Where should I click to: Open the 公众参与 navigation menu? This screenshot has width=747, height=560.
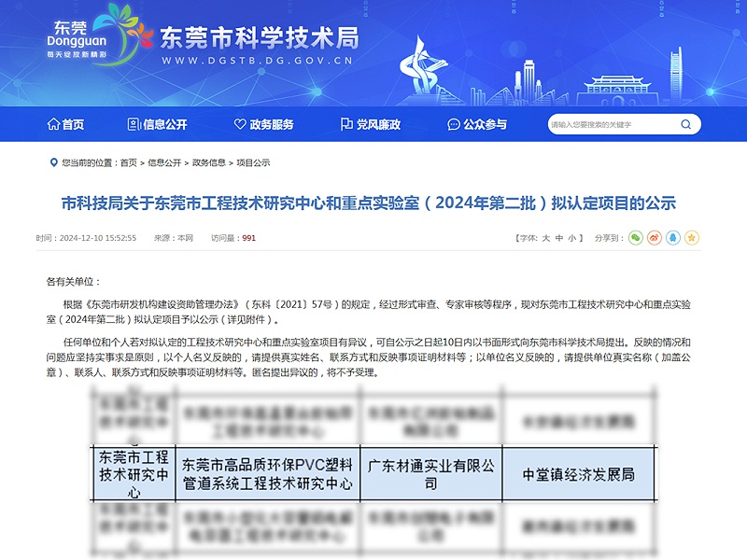click(477, 124)
